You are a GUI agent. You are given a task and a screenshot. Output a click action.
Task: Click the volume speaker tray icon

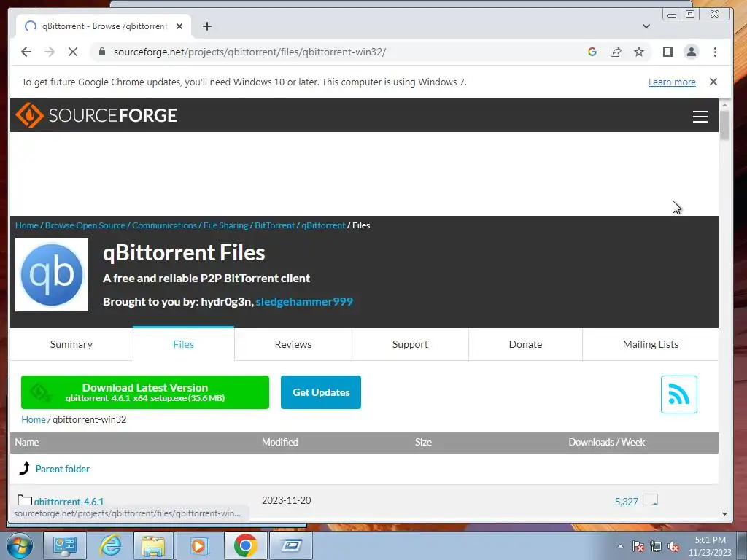673,546
